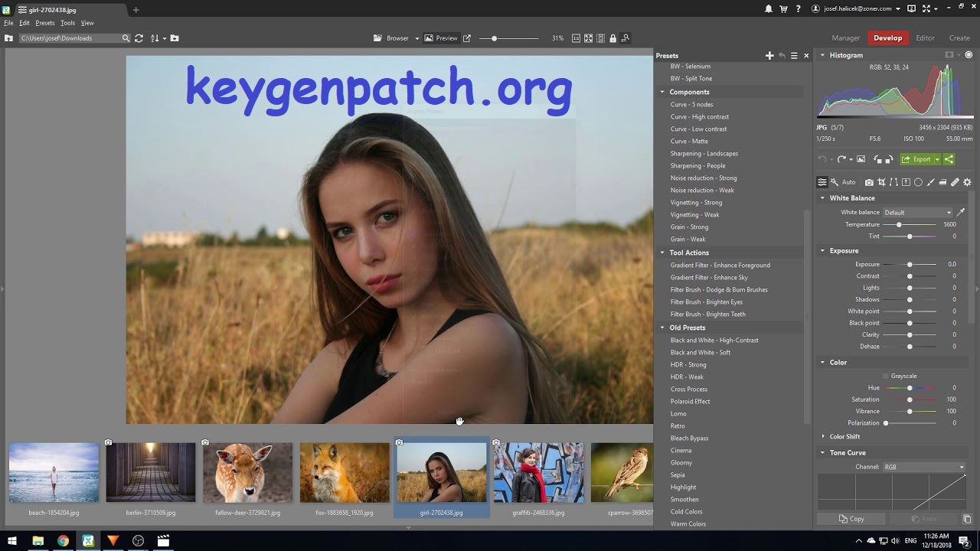
Task: Open the Windows Start menu
Action: 11,541
